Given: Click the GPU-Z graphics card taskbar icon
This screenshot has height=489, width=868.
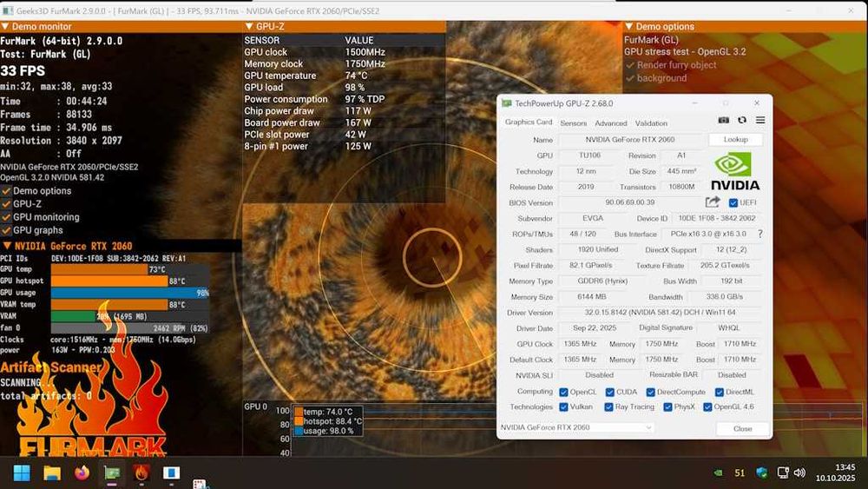Looking at the screenshot, I should (x=112, y=473).
